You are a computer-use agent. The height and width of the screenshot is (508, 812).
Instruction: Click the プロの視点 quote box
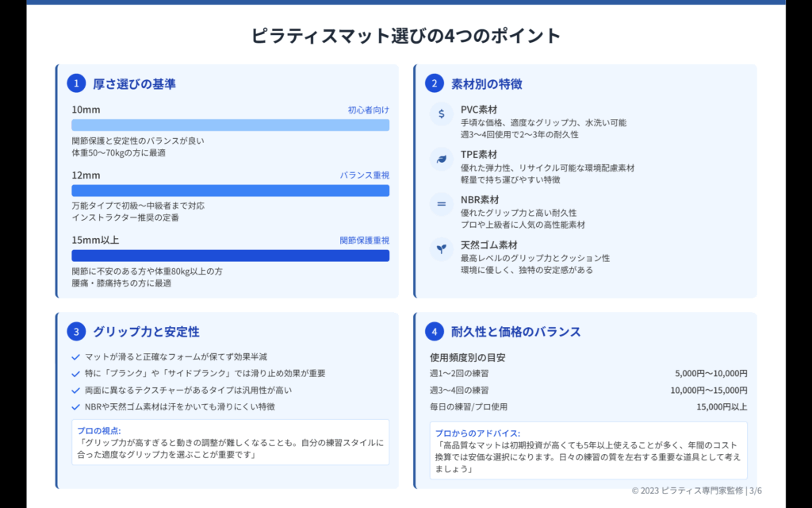pyautogui.click(x=230, y=442)
